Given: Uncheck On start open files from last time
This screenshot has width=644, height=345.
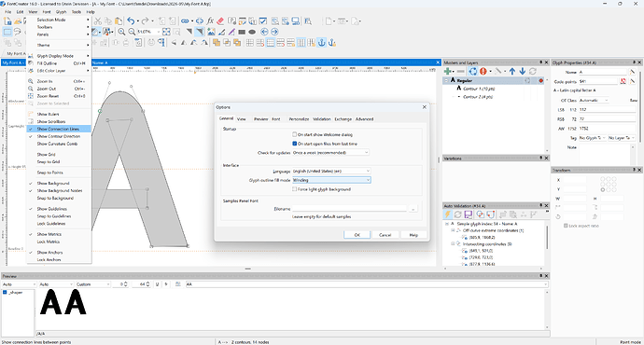Looking at the screenshot, I should (x=295, y=144).
